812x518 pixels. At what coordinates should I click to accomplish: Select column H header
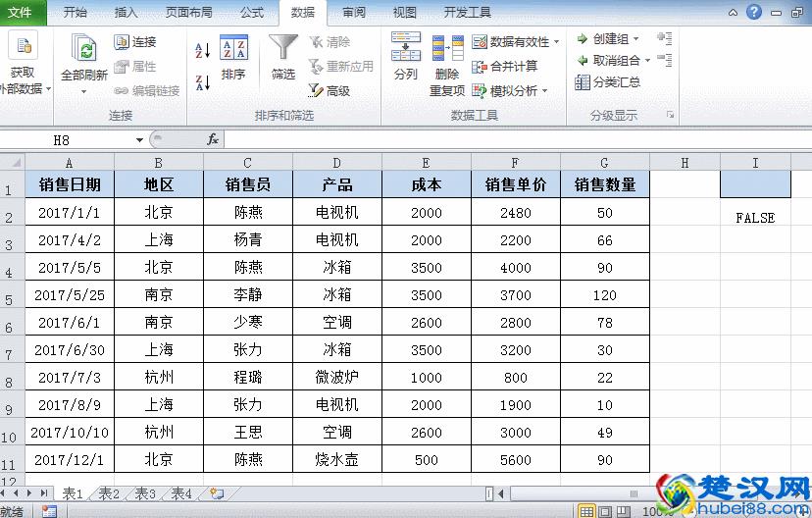click(685, 163)
